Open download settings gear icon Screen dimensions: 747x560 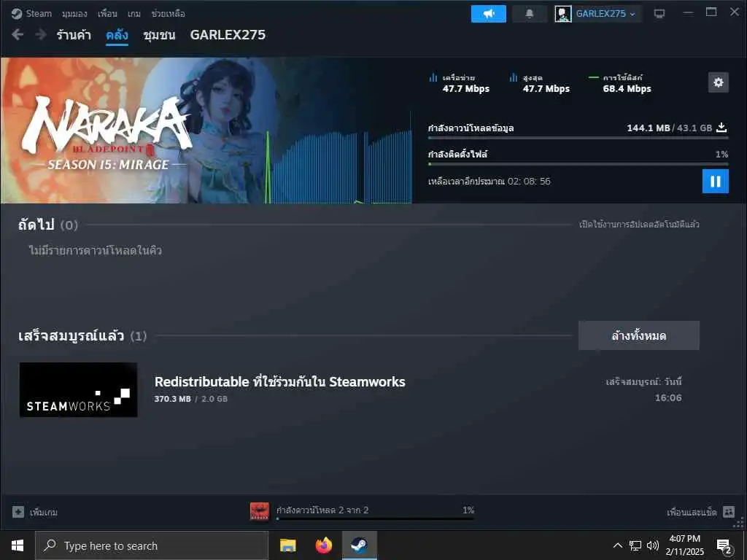719,82
